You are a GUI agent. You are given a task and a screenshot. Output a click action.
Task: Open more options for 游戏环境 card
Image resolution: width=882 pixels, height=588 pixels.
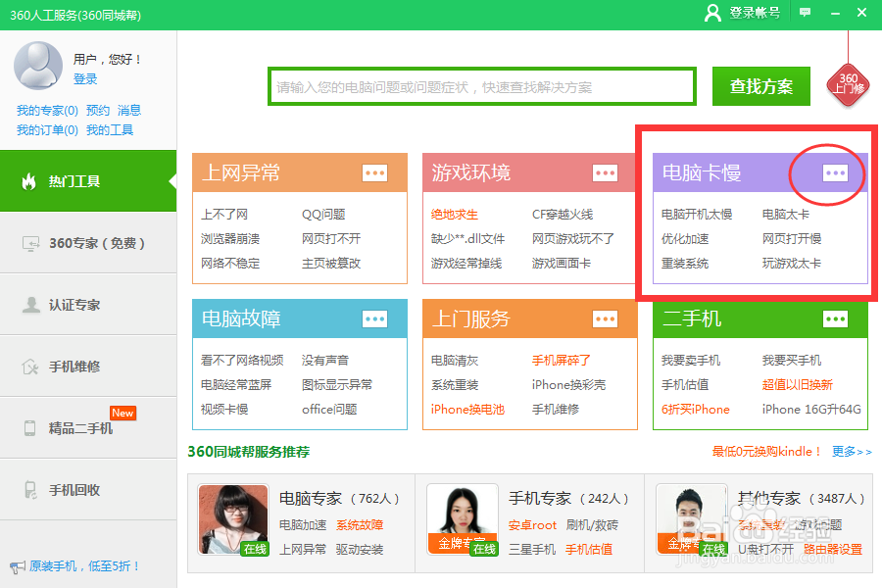(606, 172)
